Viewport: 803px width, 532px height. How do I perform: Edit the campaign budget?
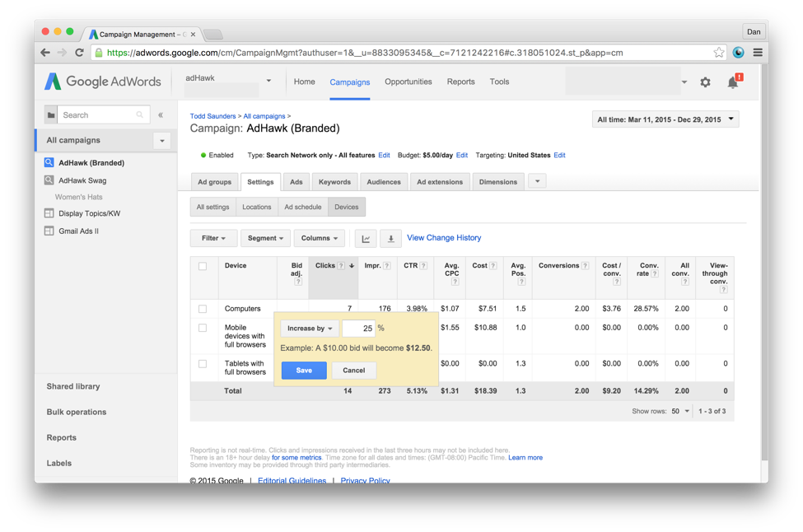click(462, 155)
